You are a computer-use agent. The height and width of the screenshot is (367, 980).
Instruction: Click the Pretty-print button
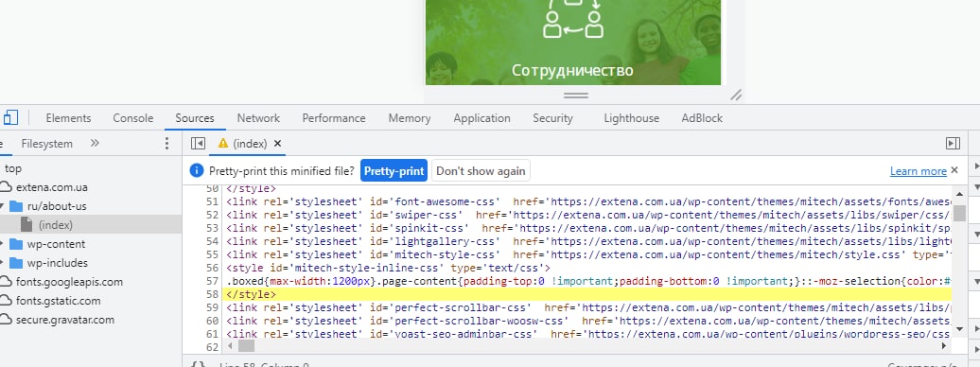pos(394,170)
